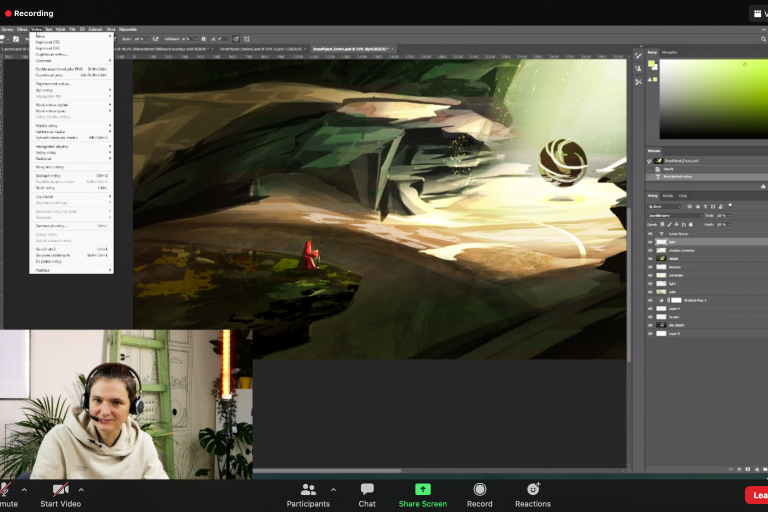Screen dimensions: 768x512
Task: Toggle visibility of the Gradient Map 1 layer
Action: click(650, 300)
